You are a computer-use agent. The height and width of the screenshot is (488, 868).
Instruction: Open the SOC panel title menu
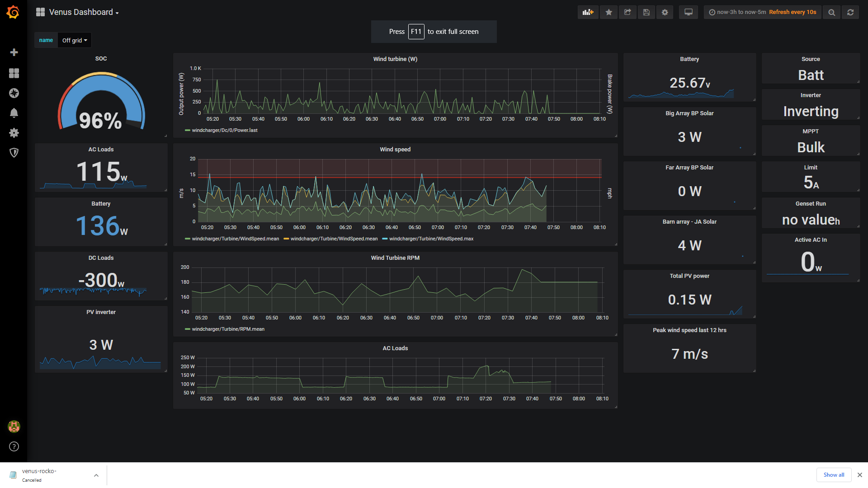(101, 59)
